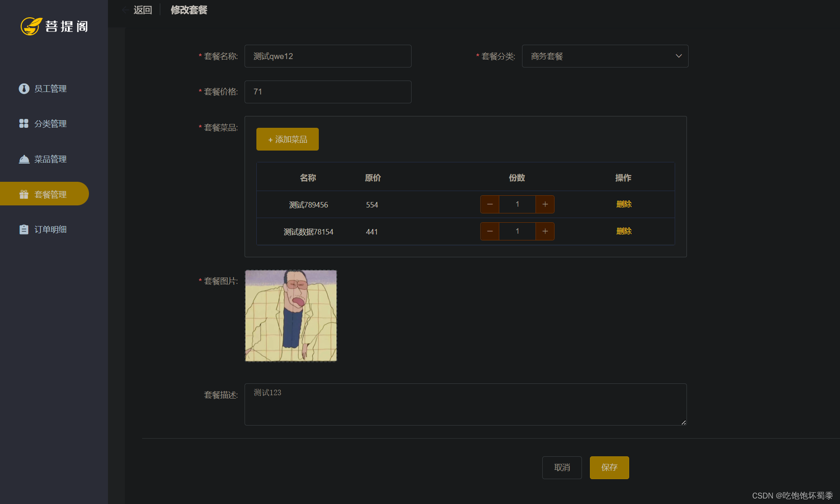Increase 测试789456 portion with plus stepper
840x504 pixels.
[545, 204]
